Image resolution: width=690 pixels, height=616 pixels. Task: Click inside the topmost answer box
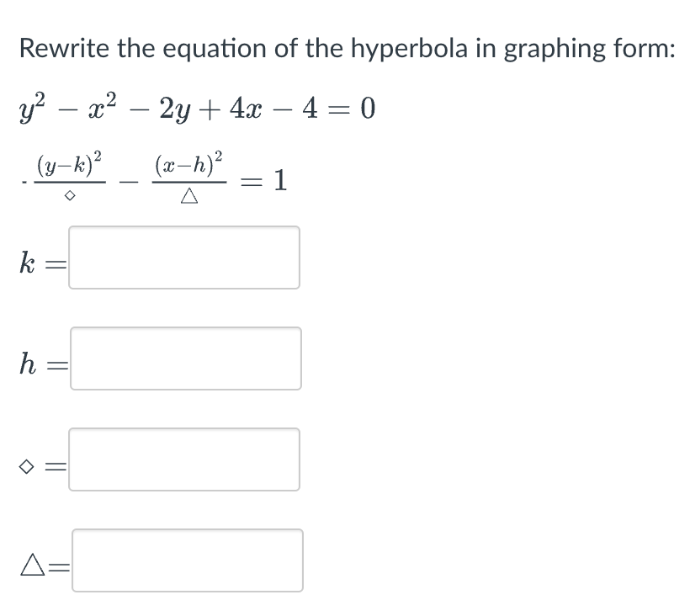[183, 258]
